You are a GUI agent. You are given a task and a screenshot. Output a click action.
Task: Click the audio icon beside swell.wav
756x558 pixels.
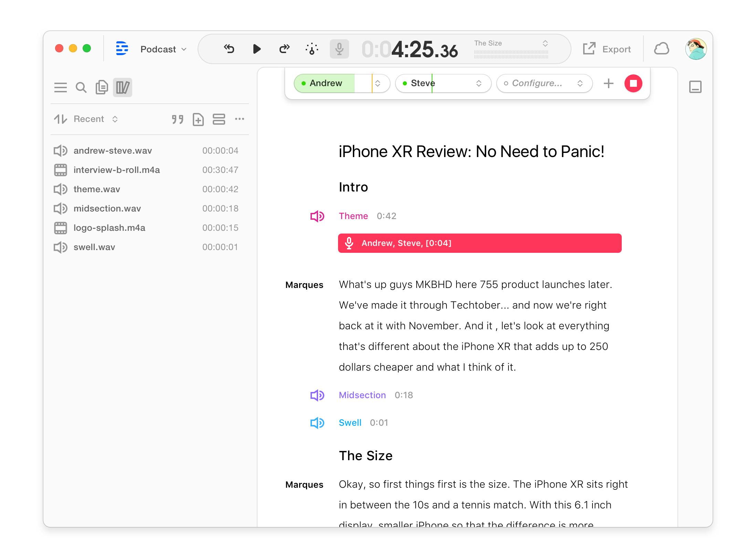pos(61,247)
